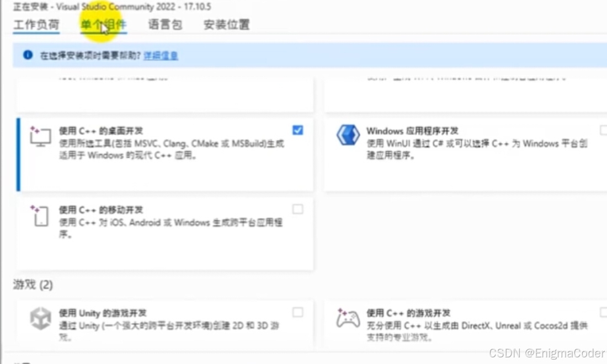Click the C++ desktop development monitor icon
607x364 pixels.
(x=40, y=137)
